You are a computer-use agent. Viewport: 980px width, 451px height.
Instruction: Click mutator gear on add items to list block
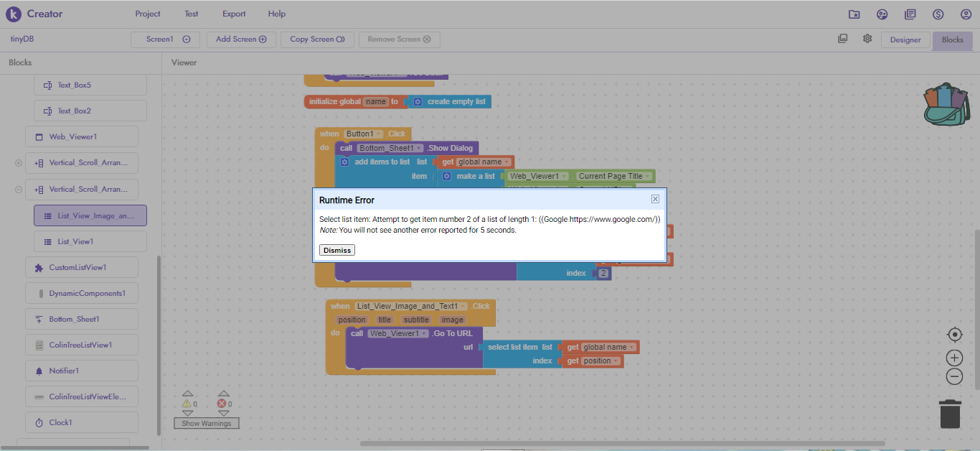(x=344, y=162)
